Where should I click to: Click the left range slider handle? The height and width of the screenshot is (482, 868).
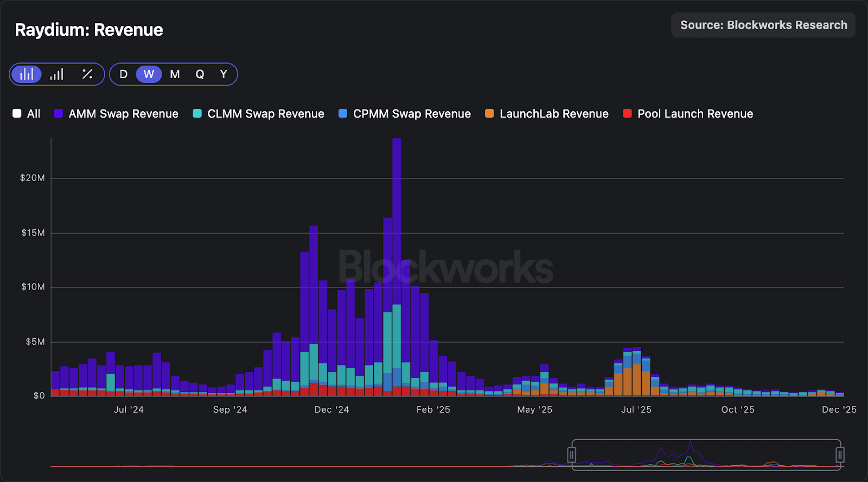[x=571, y=455]
